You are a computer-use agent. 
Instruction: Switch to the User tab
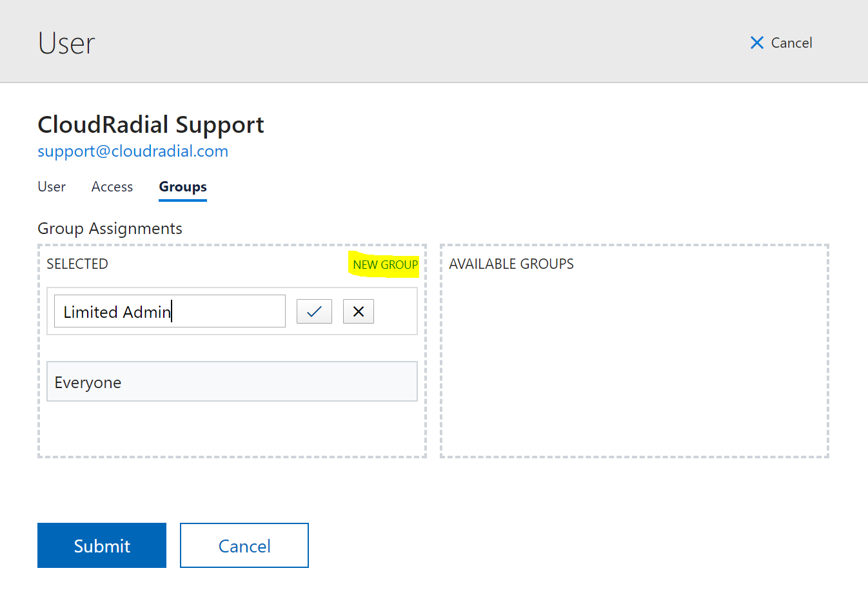point(52,187)
